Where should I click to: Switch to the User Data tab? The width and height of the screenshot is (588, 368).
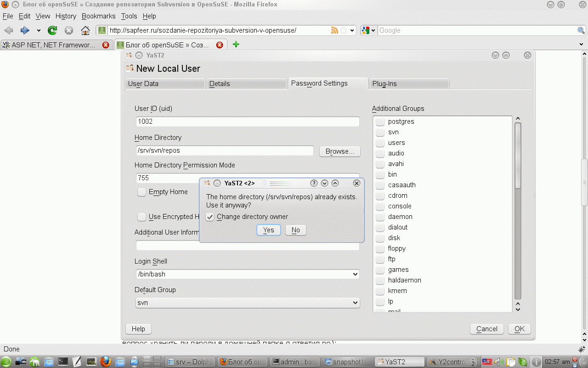[x=165, y=84]
